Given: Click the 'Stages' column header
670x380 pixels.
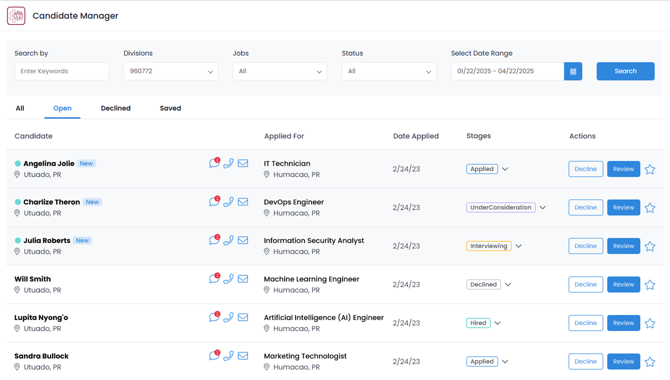Looking at the screenshot, I should point(479,136).
